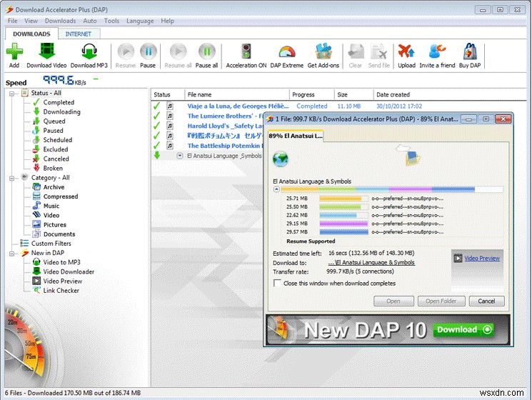The width and height of the screenshot is (532, 400).
Task: Launch the Download MP3 tool
Action: pyautogui.click(x=89, y=52)
